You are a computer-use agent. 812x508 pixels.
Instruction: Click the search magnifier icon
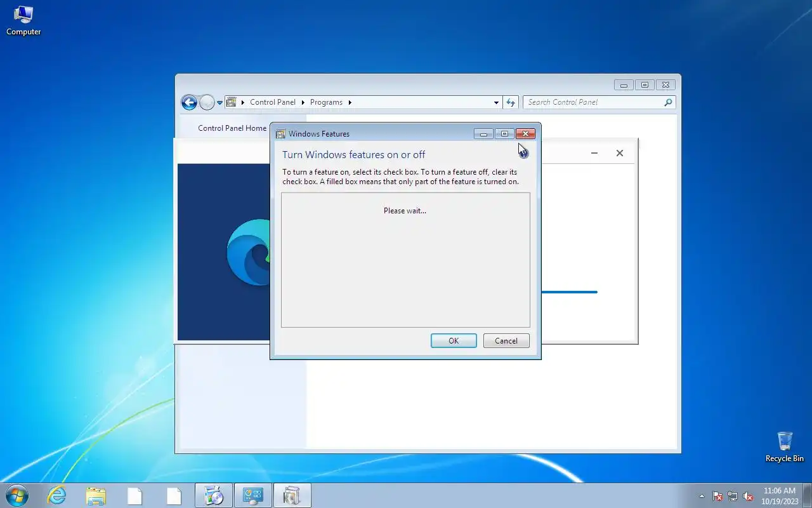tap(668, 102)
